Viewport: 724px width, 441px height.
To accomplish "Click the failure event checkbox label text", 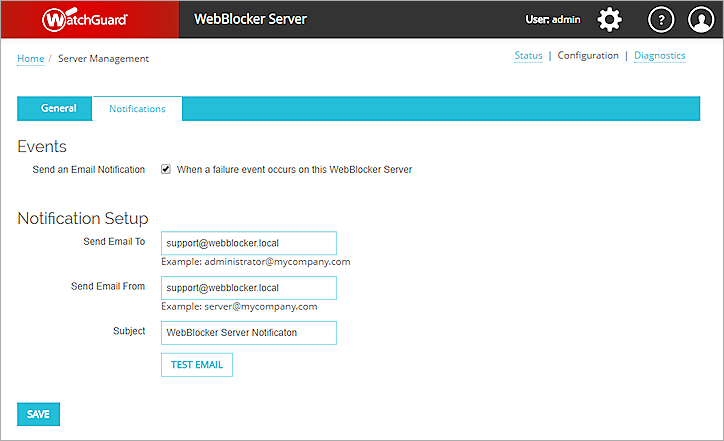I will (294, 169).
